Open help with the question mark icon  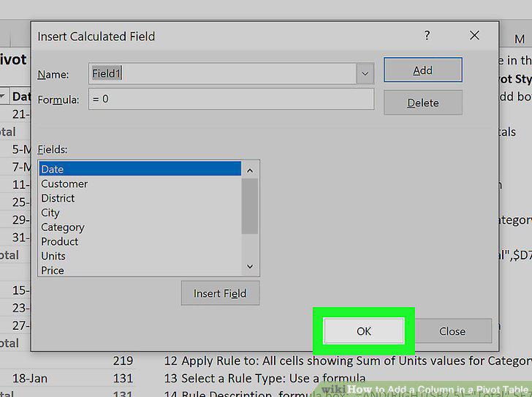click(x=427, y=35)
